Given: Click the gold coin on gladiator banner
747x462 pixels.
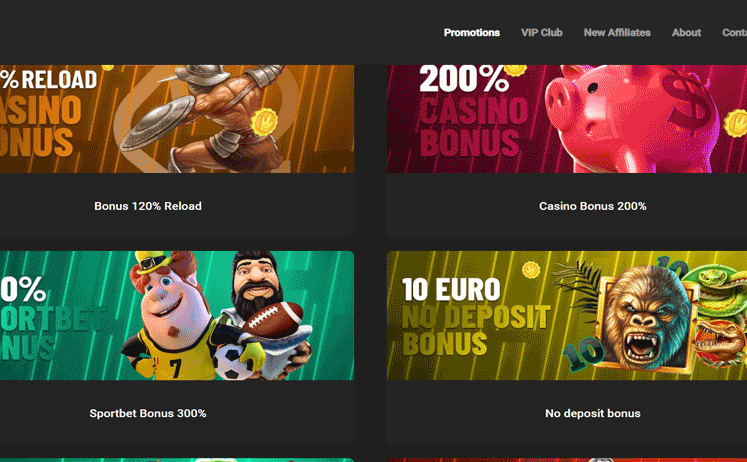Looking at the screenshot, I should pyautogui.click(x=263, y=121).
